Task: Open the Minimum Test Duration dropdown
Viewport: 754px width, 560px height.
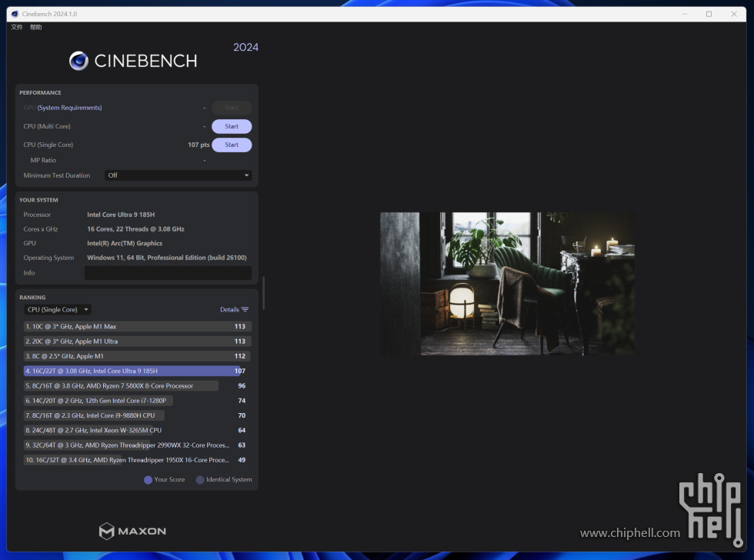Action: 178,175
